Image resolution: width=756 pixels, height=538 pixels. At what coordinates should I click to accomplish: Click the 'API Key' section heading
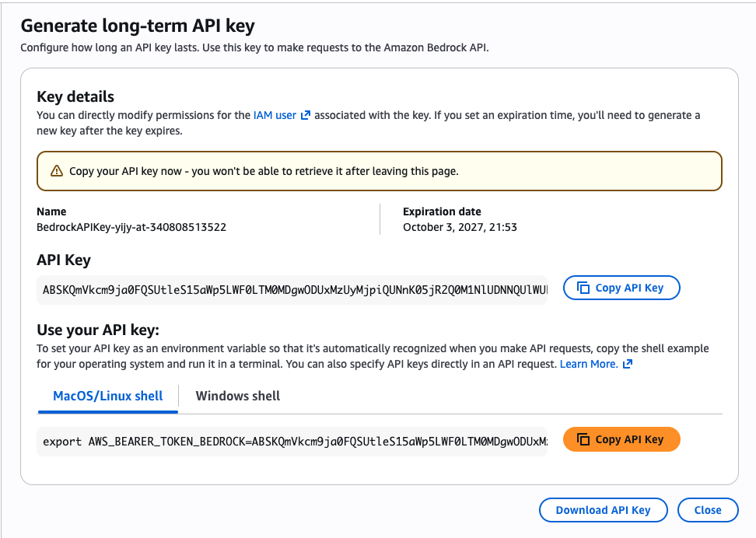click(x=64, y=260)
